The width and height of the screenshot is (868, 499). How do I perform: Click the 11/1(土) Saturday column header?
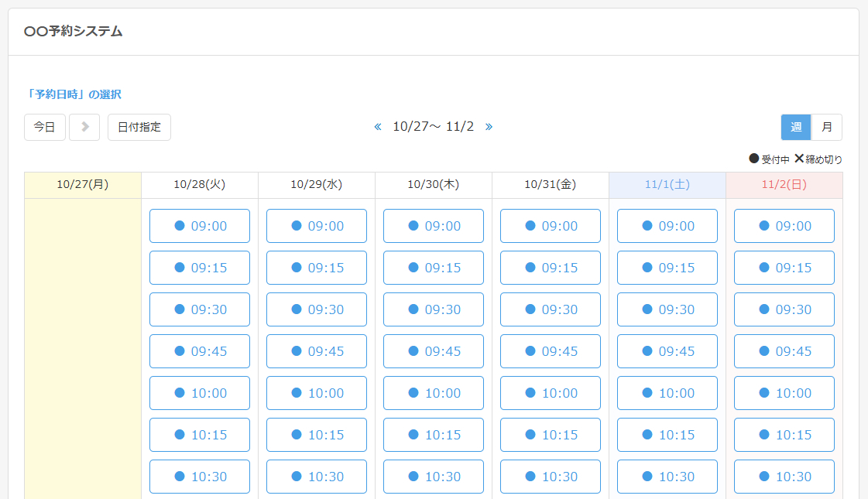(x=667, y=185)
